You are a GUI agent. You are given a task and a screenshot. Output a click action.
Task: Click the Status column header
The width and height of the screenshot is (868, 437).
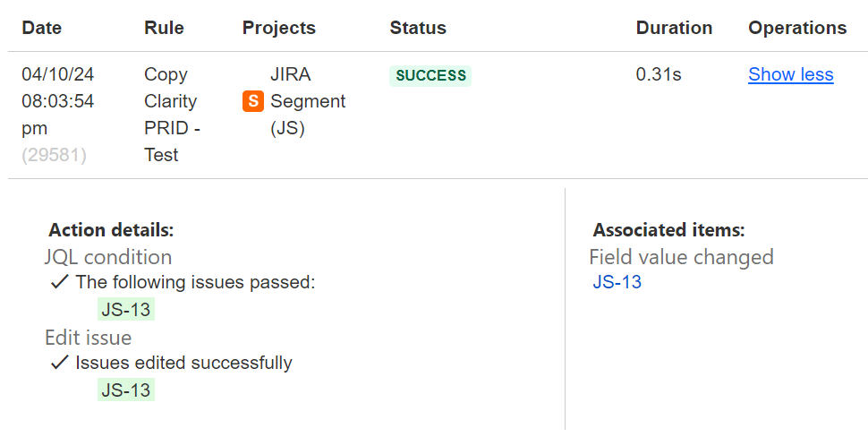[418, 28]
